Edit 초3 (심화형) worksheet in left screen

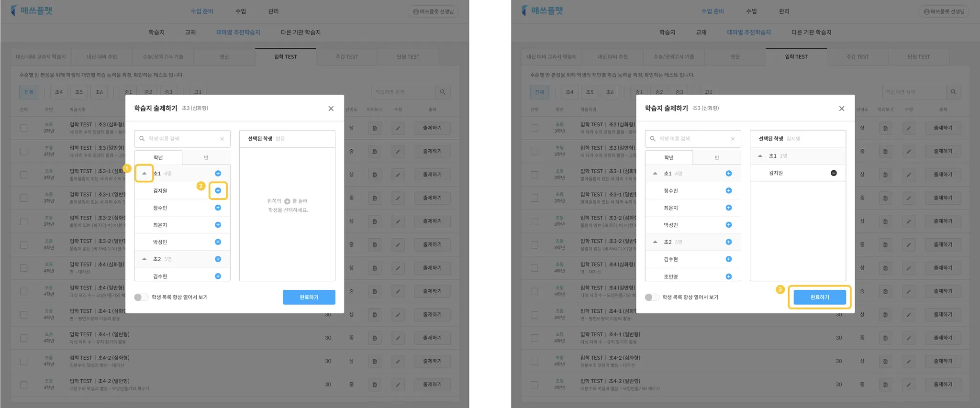[398, 128]
